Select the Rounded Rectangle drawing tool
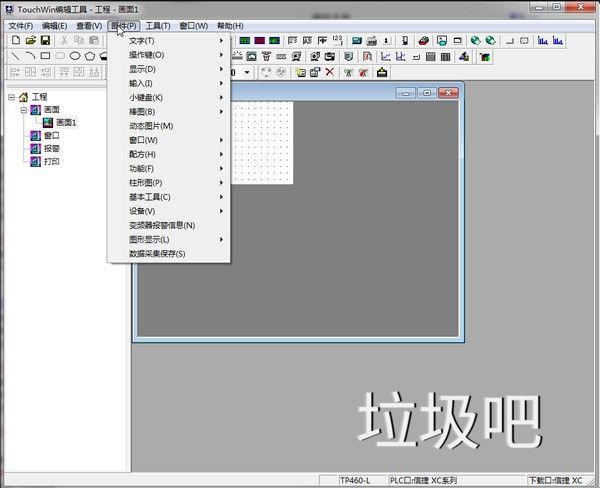This screenshot has height=488, width=600. pos(60,56)
